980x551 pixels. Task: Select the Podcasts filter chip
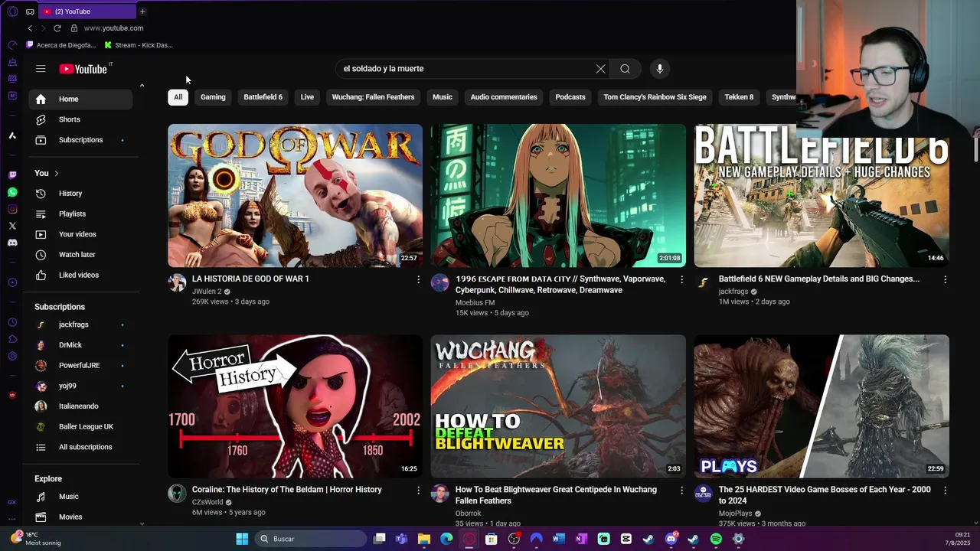point(570,97)
